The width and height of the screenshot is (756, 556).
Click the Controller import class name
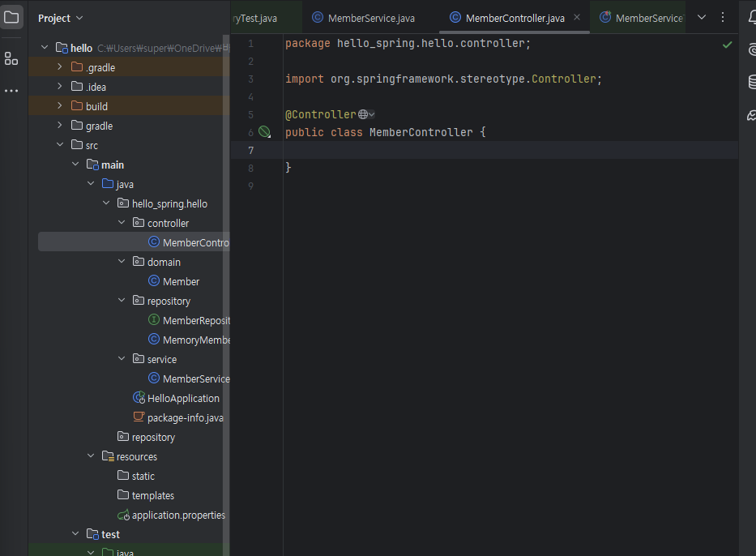coord(564,79)
